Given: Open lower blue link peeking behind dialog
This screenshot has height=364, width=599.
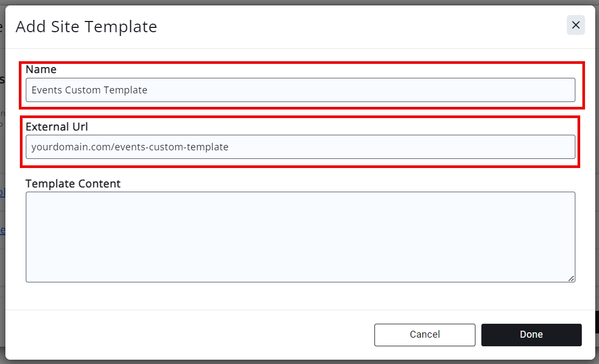Looking at the screenshot, I should (2, 230).
